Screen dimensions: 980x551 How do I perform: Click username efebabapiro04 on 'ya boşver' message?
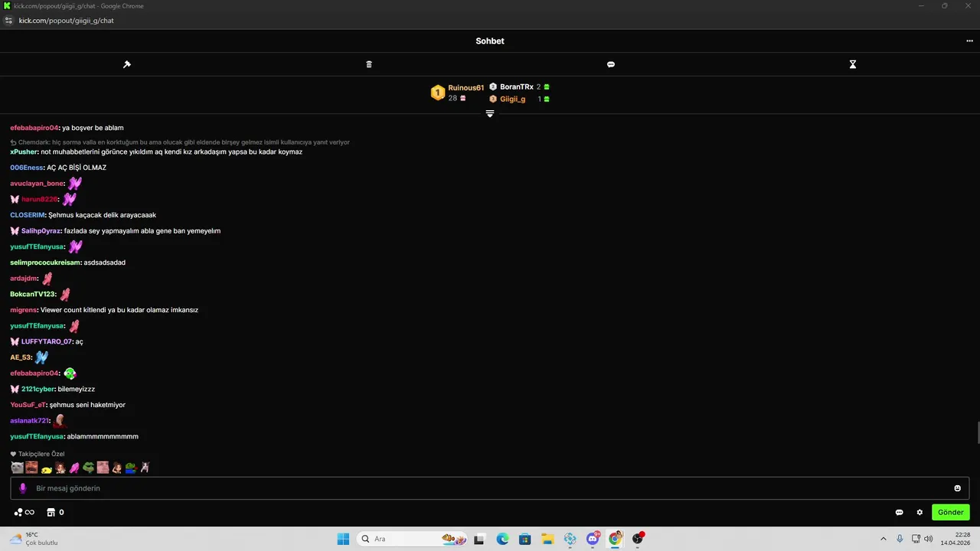(x=34, y=128)
